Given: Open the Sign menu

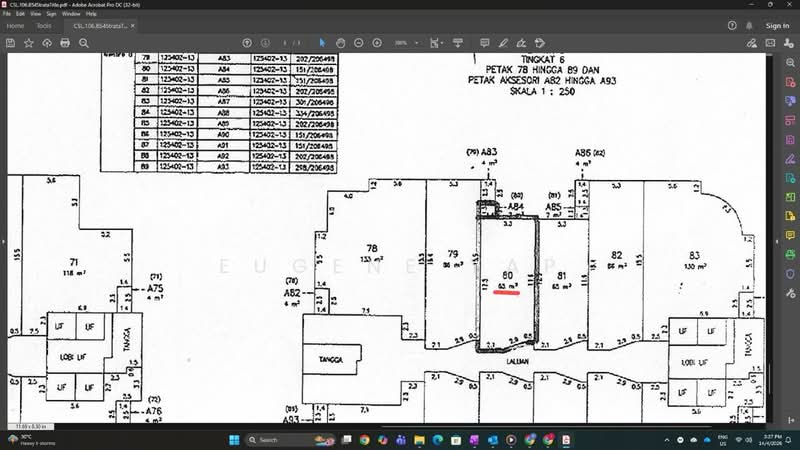Looking at the screenshot, I should (x=51, y=14).
